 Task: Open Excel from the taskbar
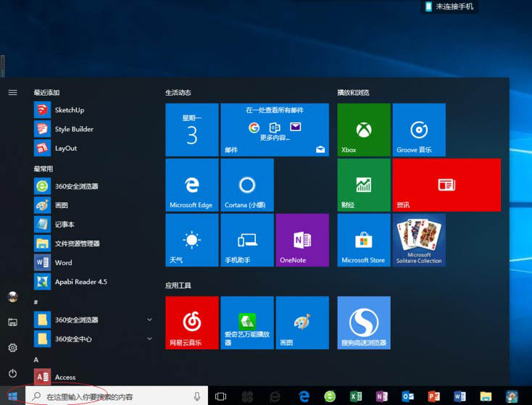(x=356, y=396)
